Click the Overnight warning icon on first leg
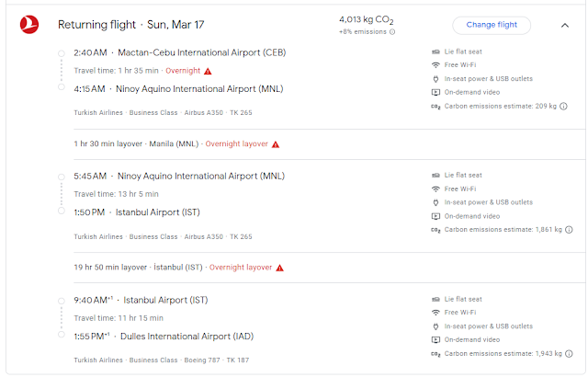Image resolution: width=588 pixels, height=377 pixels. click(208, 70)
